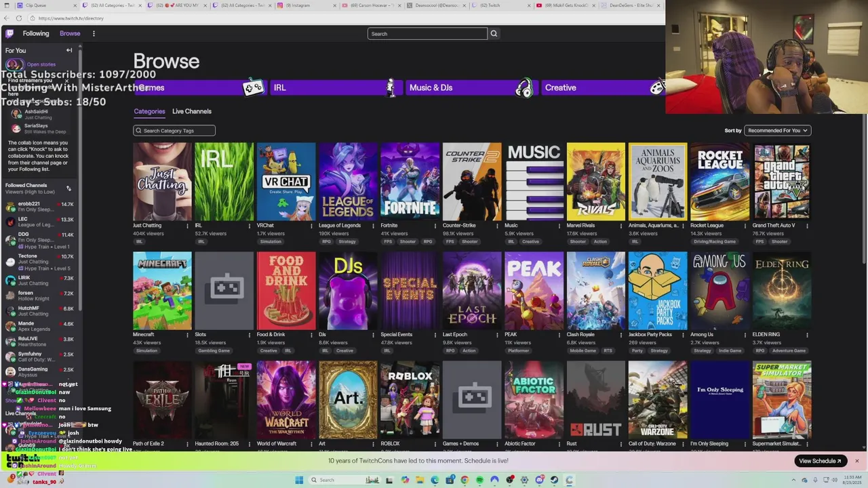Open Counter-Strike category thumbnail
This screenshot has width=868, height=488.
(x=472, y=182)
